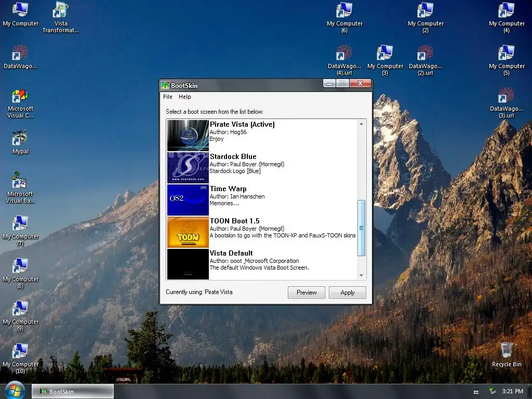
Task: Click the Mypal desktop icon
Action: pos(20,142)
